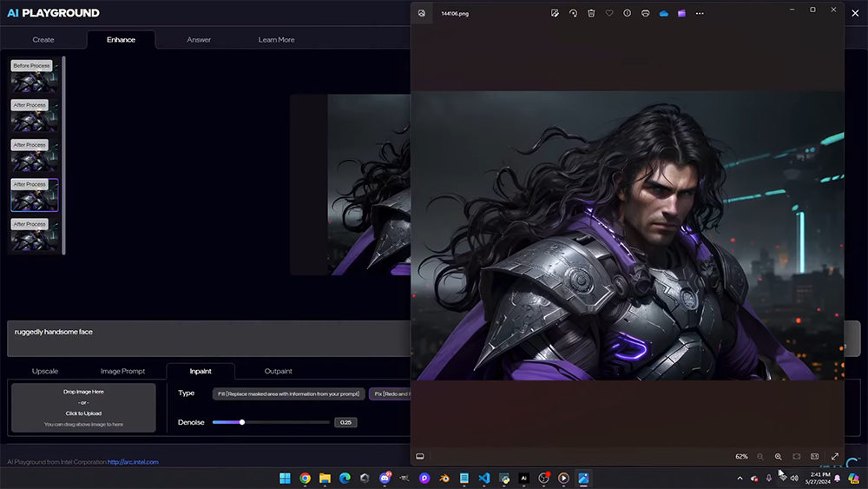The image size is (868, 489).
Task: Delete the photo with the trash icon
Action: click(591, 13)
